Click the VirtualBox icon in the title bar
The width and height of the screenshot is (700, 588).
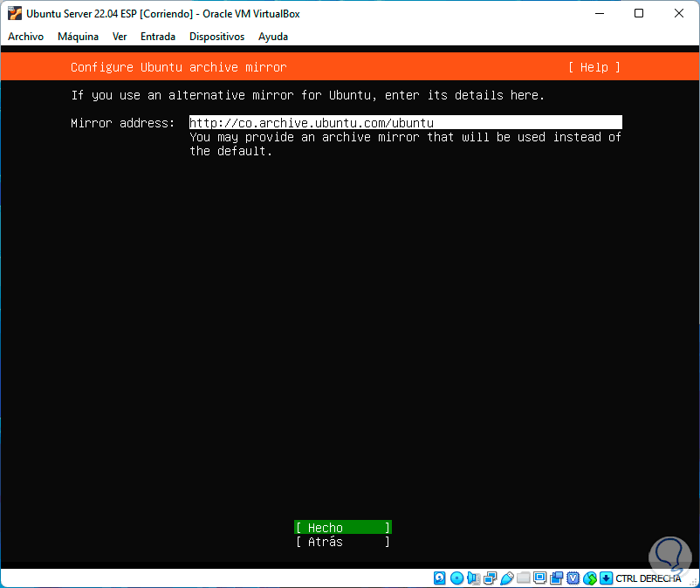click(14, 13)
